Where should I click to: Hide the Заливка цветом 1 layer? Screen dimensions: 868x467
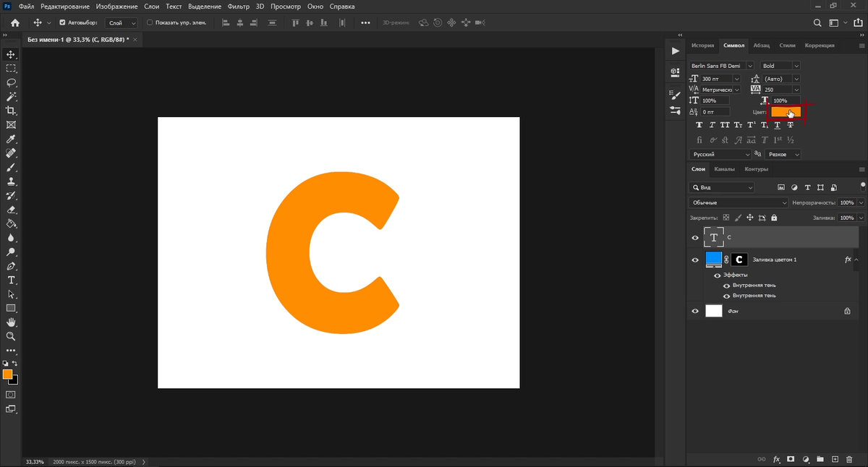click(x=695, y=260)
